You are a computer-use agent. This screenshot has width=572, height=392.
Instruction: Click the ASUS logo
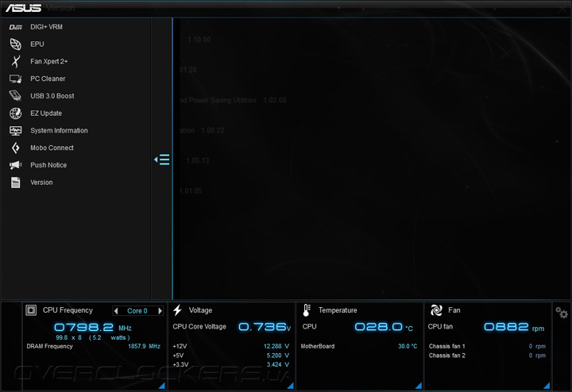click(23, 8)
